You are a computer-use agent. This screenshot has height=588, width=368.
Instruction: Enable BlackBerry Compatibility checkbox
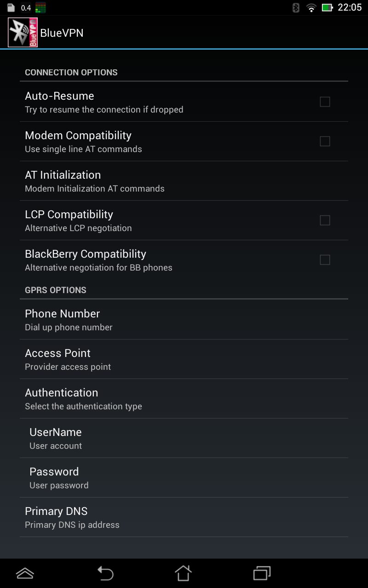coord(325,260)
